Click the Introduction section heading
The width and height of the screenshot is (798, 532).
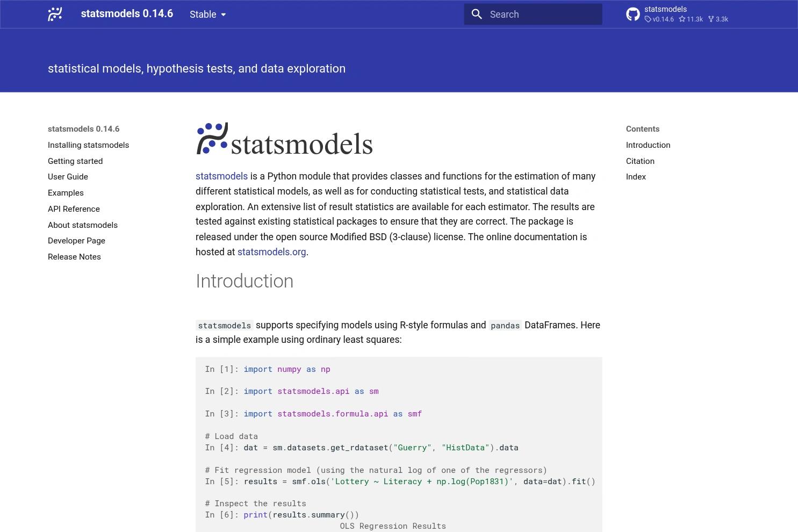(245, 281)
